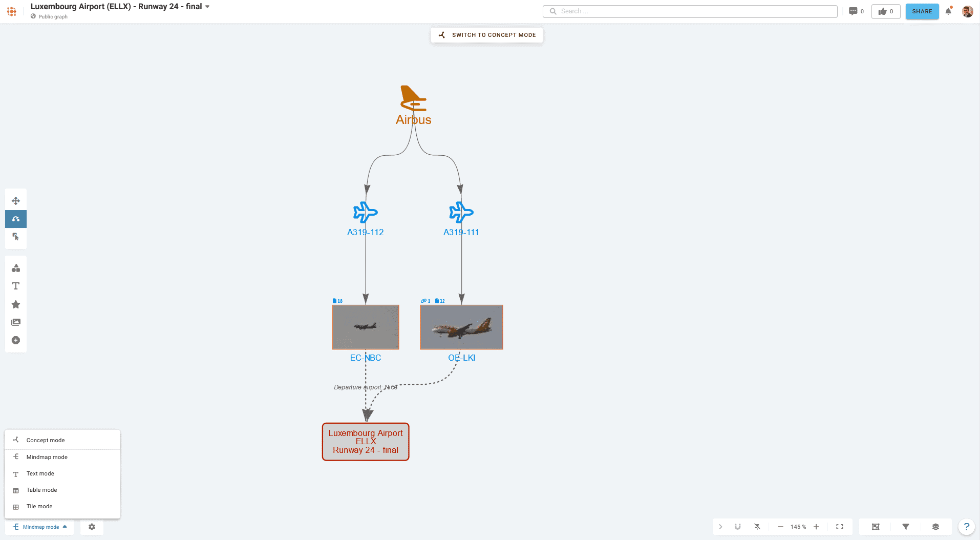Choose Table mode from the menu

[x=62, y=490]
